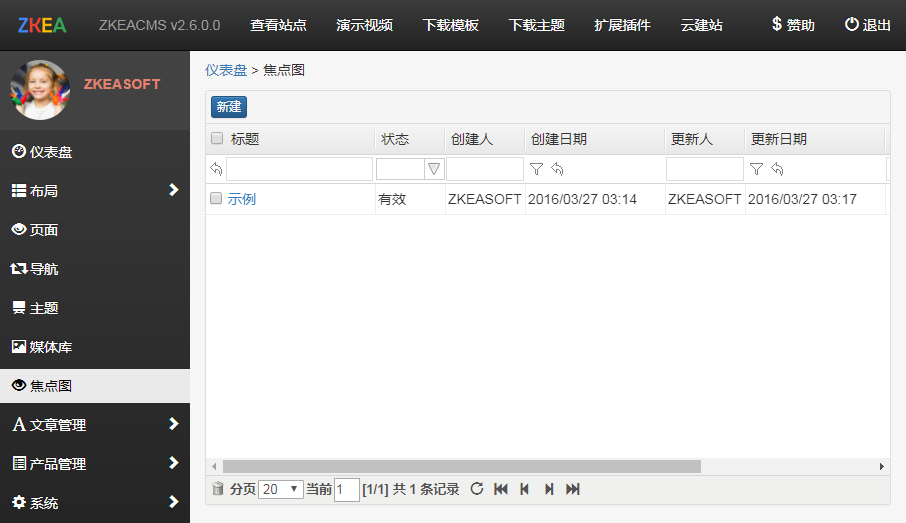This screenshot has width=906, height=523.
Task: Sort by the 状态 column header
Action: tap(395, 139)
